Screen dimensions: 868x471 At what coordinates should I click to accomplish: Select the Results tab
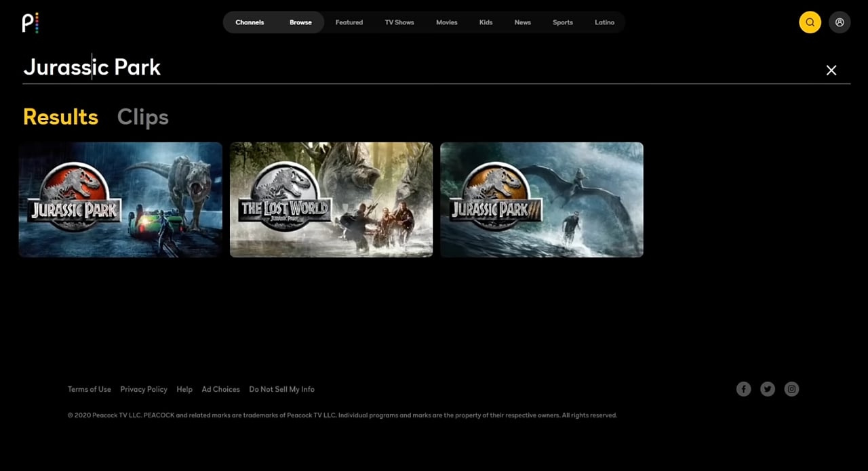[60, 117]
